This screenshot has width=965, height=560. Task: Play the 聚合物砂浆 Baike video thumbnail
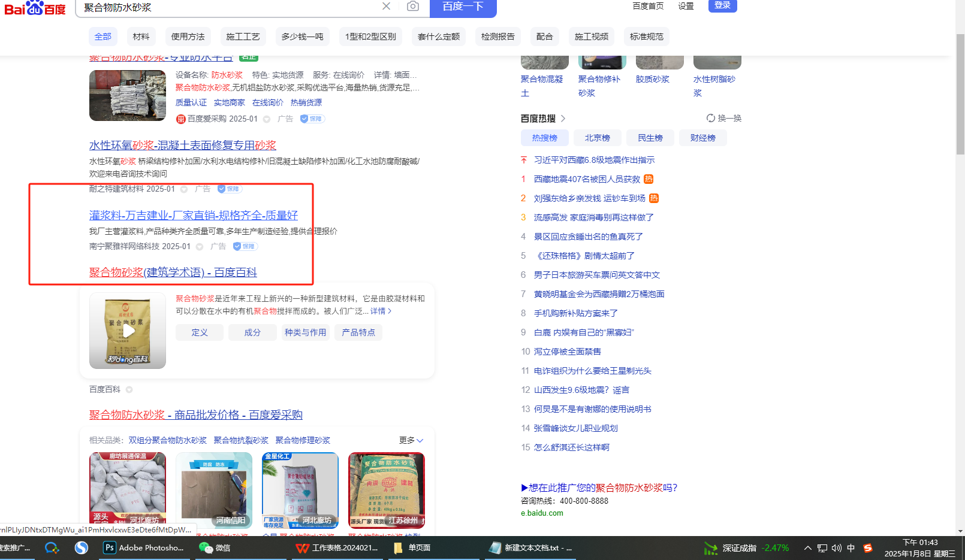coord(128,331)
